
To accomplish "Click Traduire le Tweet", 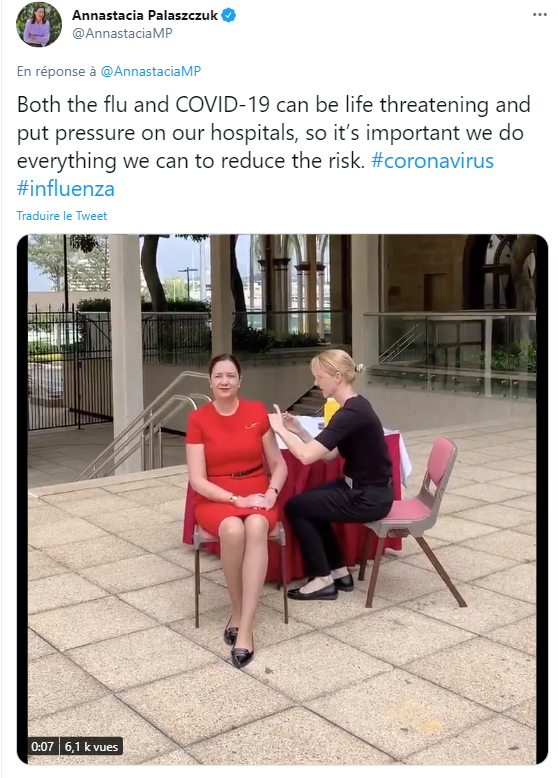I will (62, 216).
